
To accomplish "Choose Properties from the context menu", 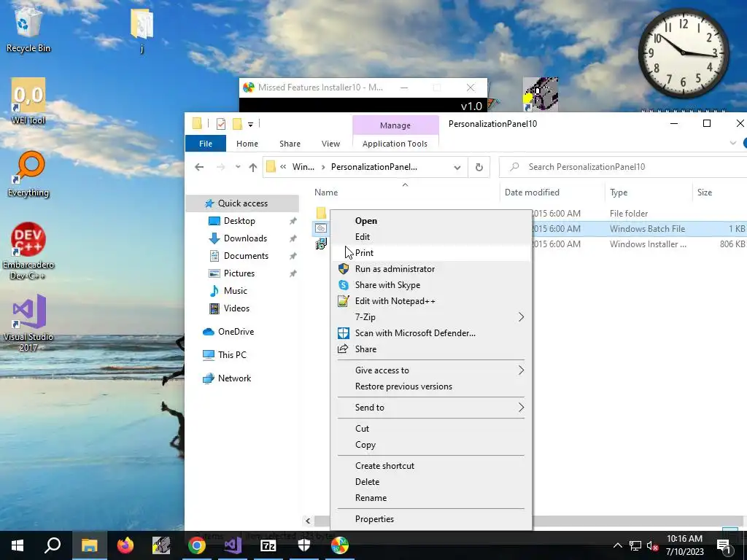I will 431,519.
